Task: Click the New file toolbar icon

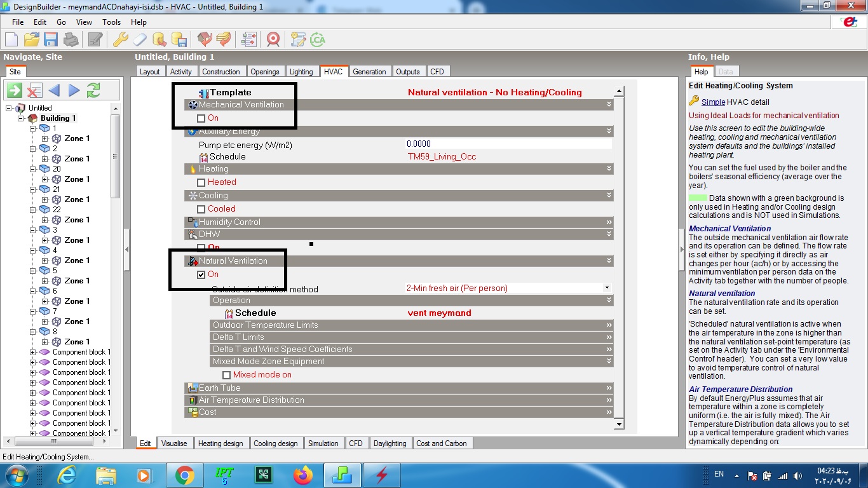Action: point(11,39)
